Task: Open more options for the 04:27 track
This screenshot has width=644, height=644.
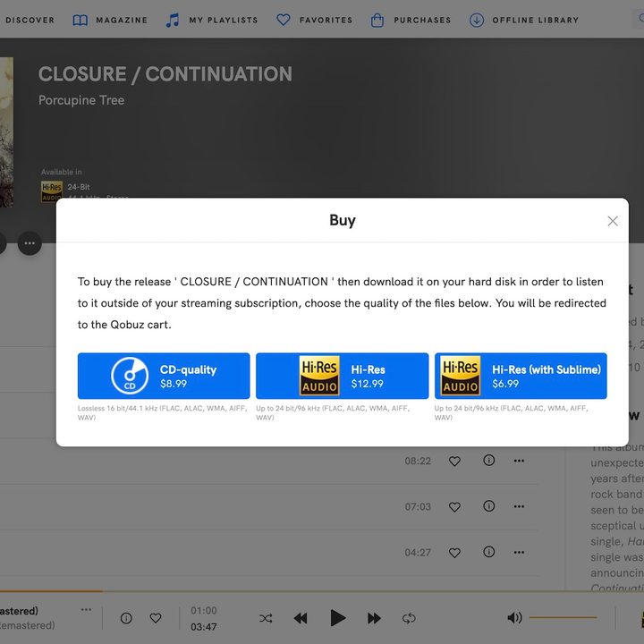Action: coord(519,553)
